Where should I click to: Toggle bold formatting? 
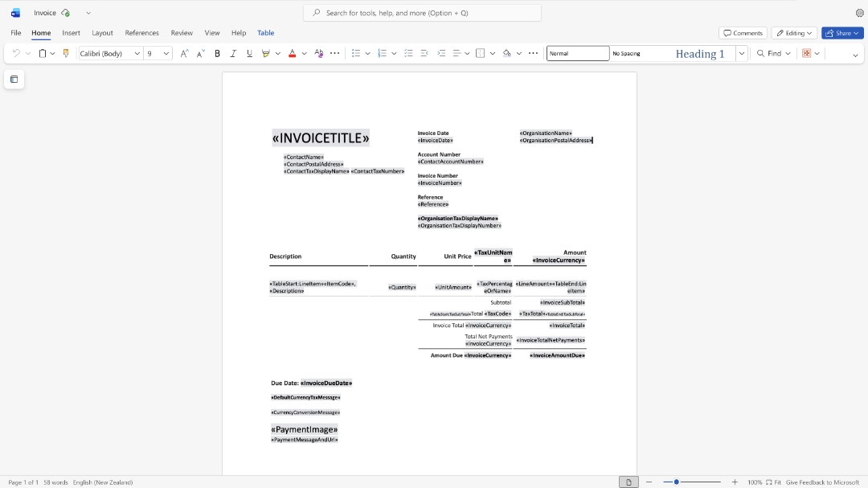click(x=217, y=53)
